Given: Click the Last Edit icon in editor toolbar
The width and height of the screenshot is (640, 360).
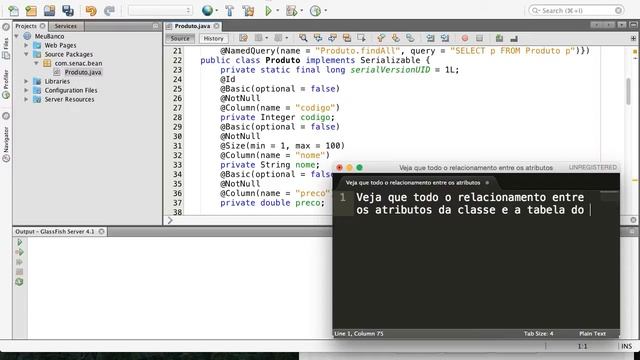Looking at the screenshot, I should click(x=243, y=38).
